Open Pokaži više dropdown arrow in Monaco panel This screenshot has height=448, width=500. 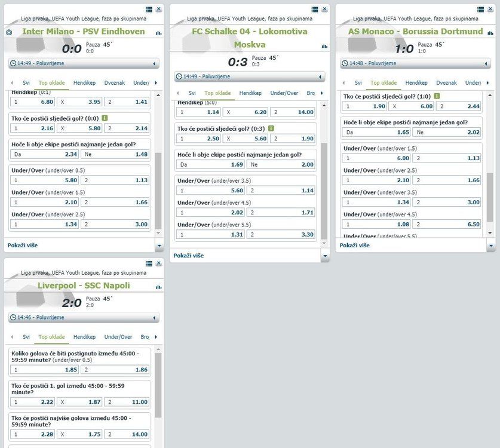(491, 246)
